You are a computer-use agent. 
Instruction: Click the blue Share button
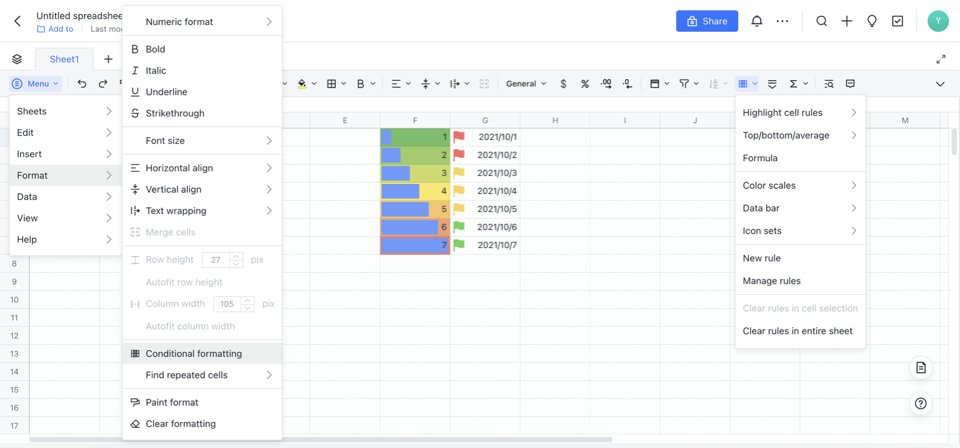pyautogui.click(x=707, y=21)
